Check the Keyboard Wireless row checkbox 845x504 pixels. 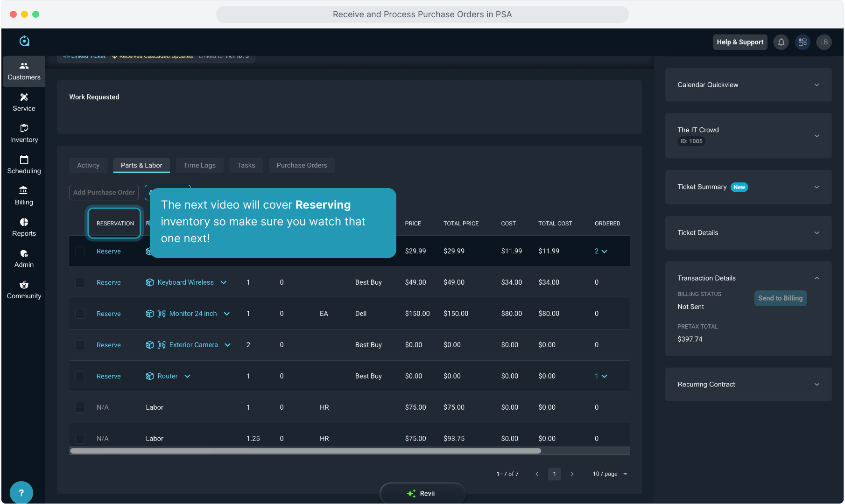(80, 282)
